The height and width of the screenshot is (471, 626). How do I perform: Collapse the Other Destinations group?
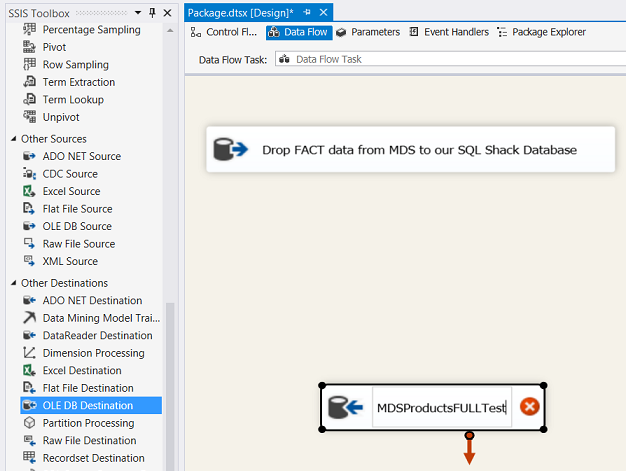[14, 283]
